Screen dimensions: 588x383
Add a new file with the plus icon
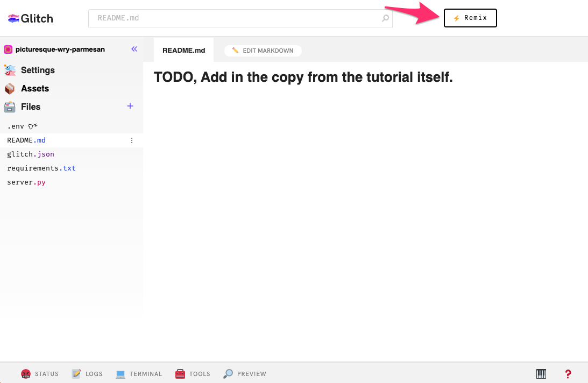[x=130, y=107]
